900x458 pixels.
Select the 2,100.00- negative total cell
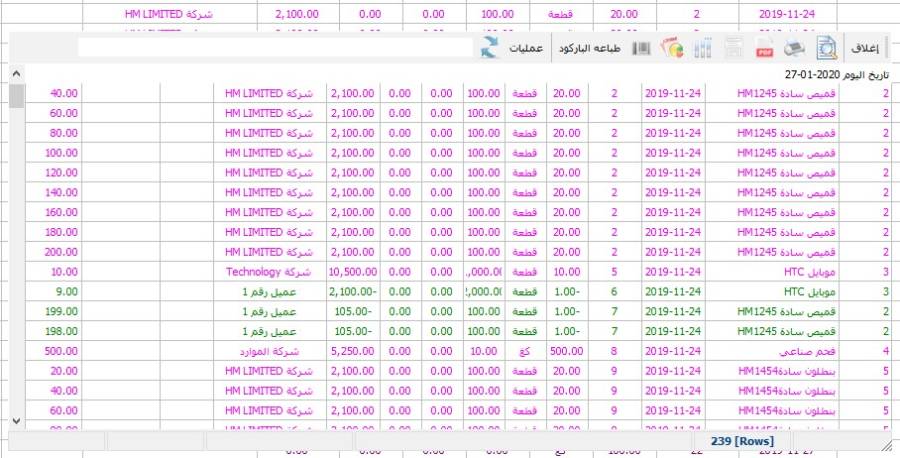point(353,292)
